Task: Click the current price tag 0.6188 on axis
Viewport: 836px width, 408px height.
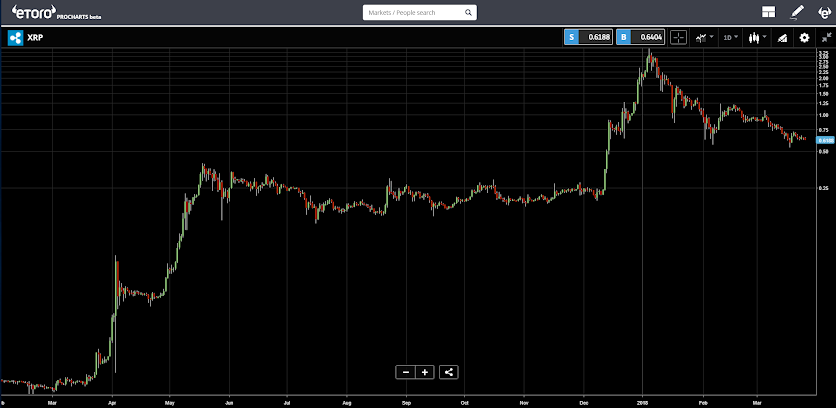Action: 826,140
